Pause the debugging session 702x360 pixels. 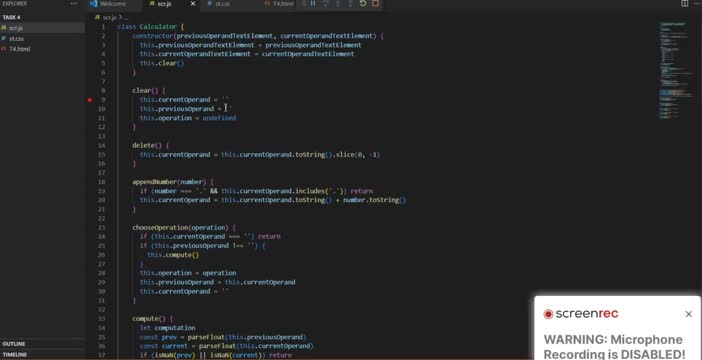(x=313, y=4)
